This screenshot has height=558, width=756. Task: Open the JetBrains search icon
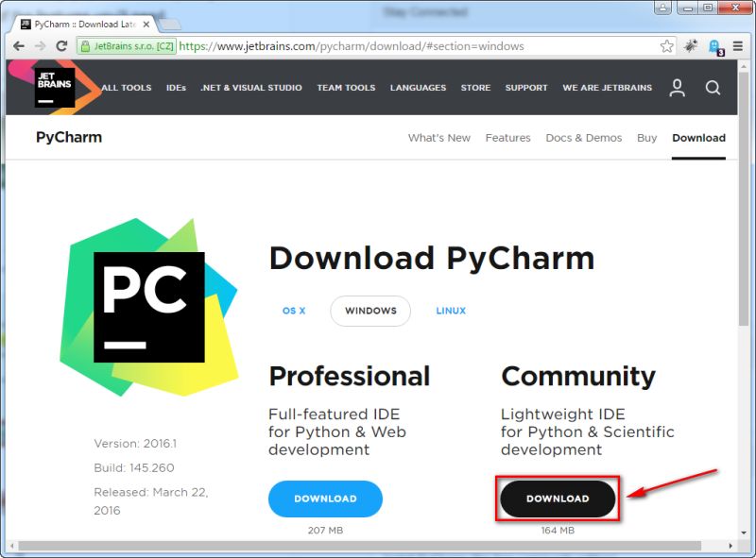coord(713,88)
